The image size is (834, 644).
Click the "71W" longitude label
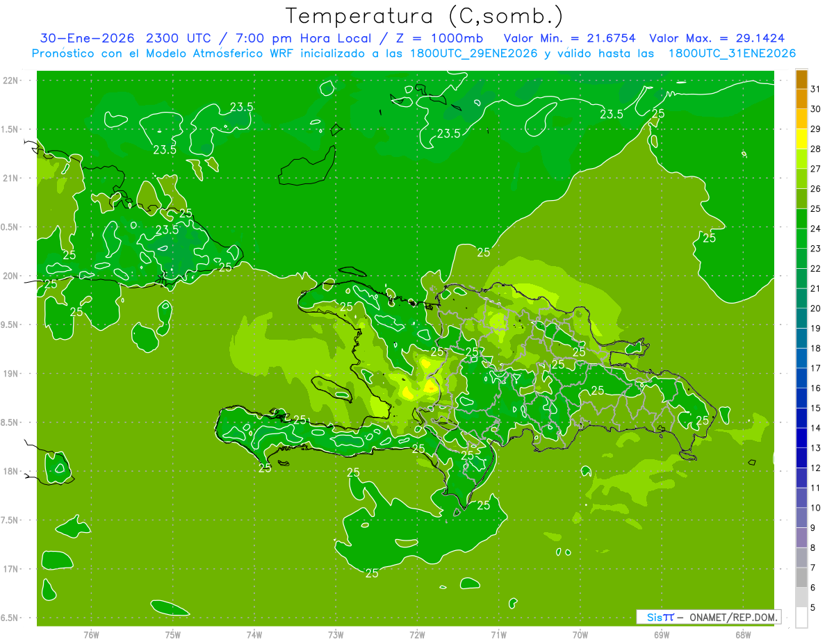pyautogui.click(x=498, y=635)
